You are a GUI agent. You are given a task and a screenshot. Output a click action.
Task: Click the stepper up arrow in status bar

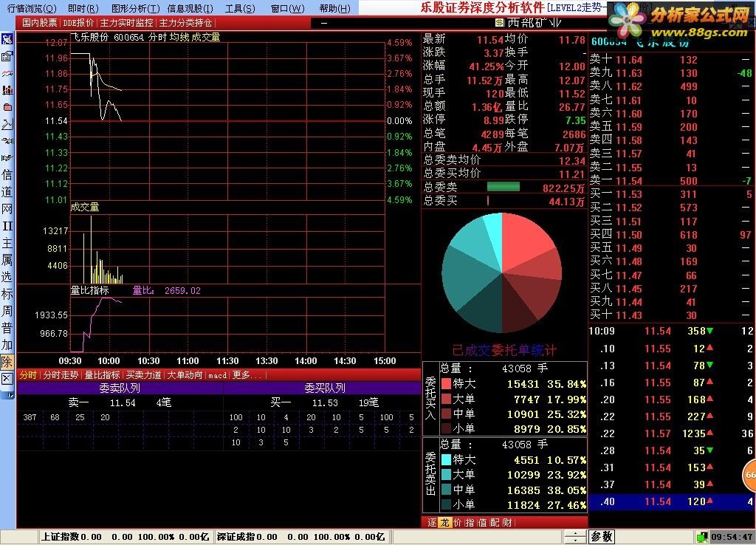click(575, 533)
